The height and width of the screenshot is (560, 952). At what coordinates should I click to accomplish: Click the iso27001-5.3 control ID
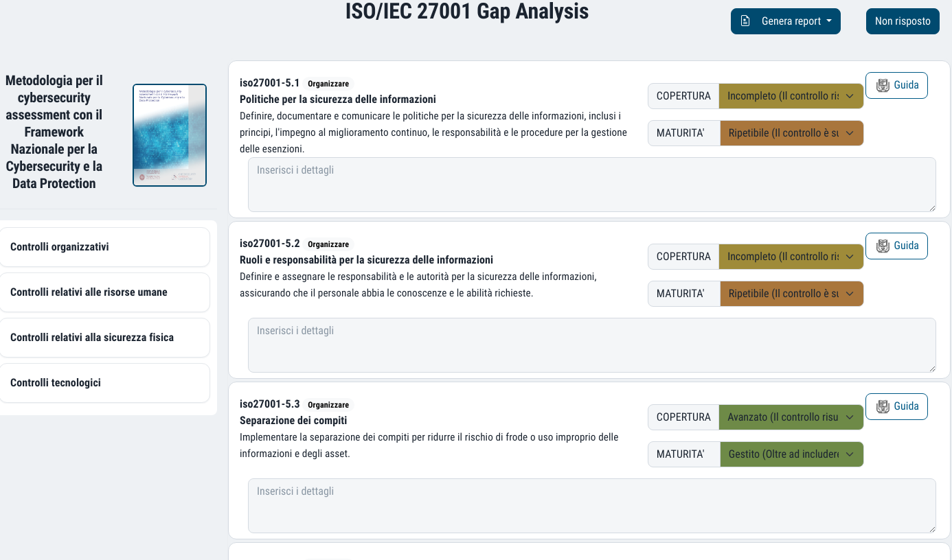point(270,404)
